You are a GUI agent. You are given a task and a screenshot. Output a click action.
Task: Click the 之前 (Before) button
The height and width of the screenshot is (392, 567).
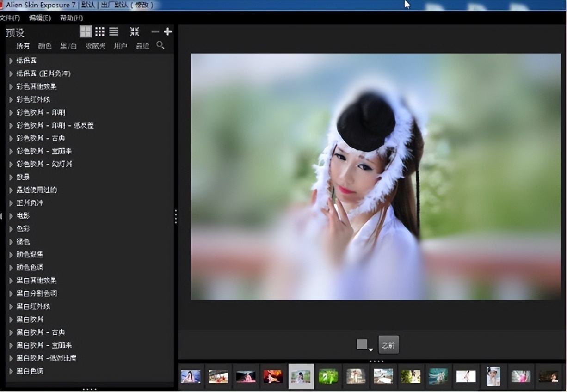388,345
